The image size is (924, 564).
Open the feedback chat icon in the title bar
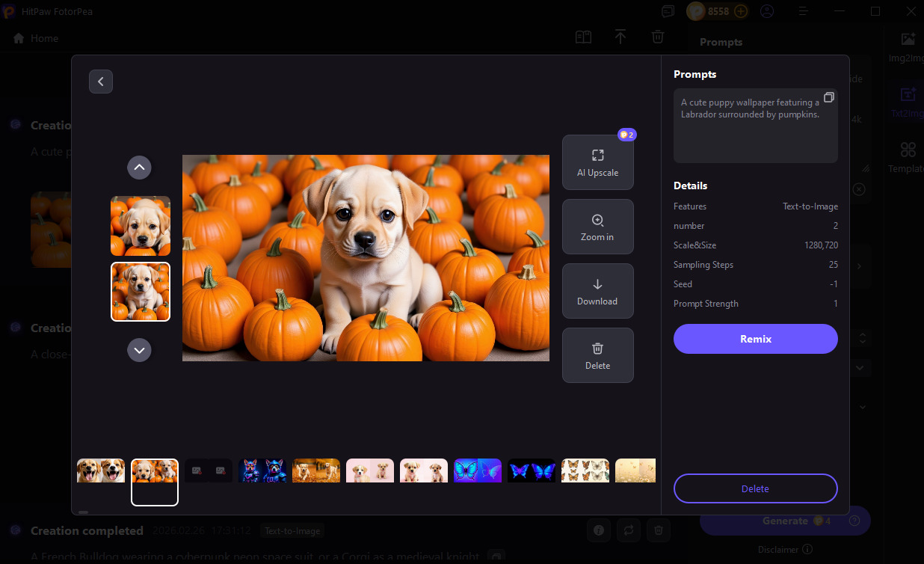(668, 11)
